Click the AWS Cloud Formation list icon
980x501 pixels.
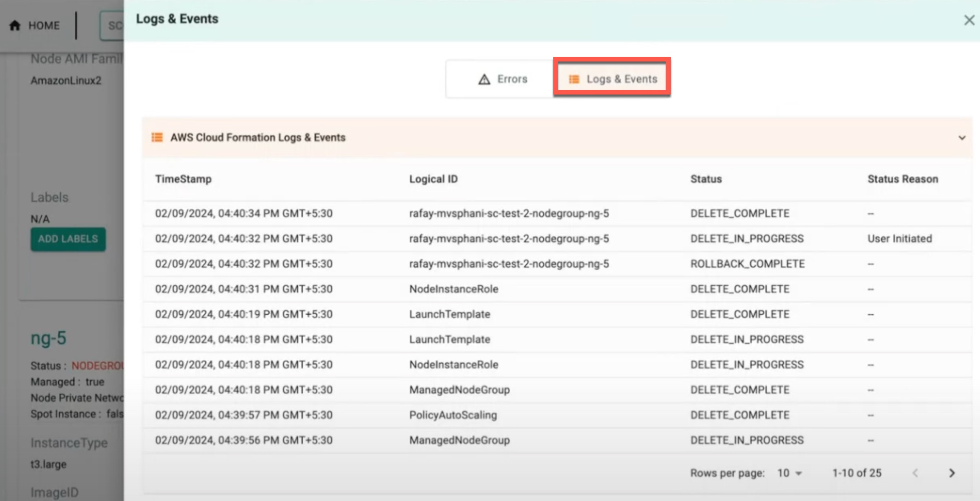click(157, 137)
